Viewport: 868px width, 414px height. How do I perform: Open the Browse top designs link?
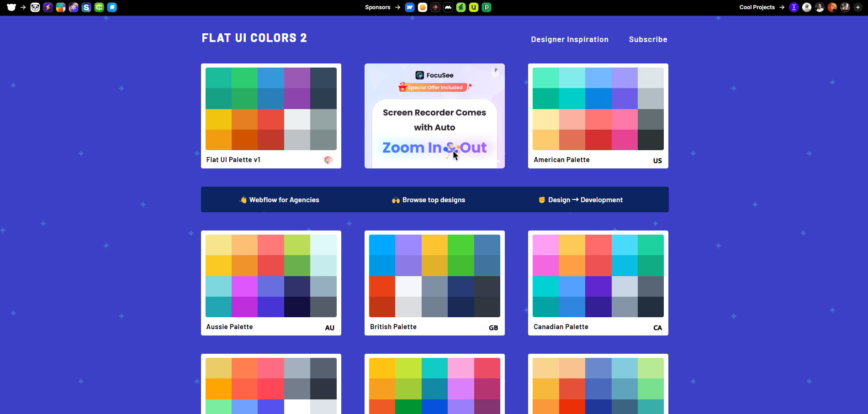pos(429,200)
